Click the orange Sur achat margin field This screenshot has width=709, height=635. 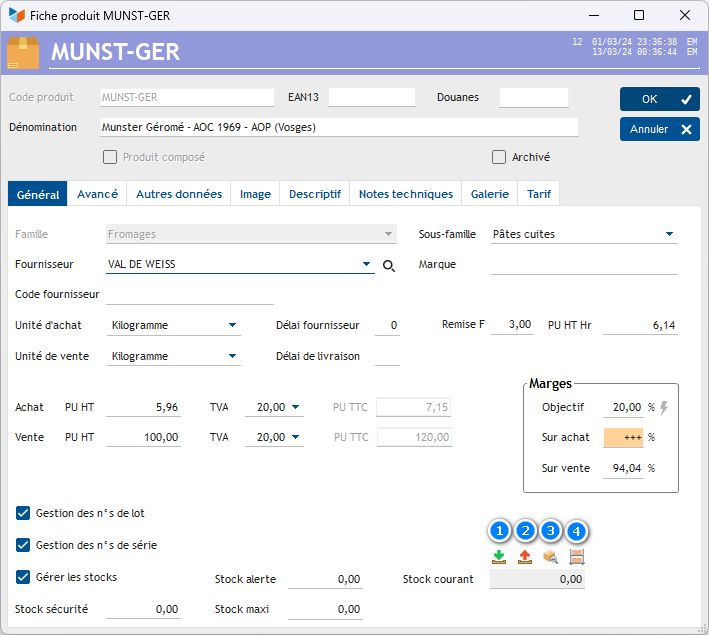(623, 438)
